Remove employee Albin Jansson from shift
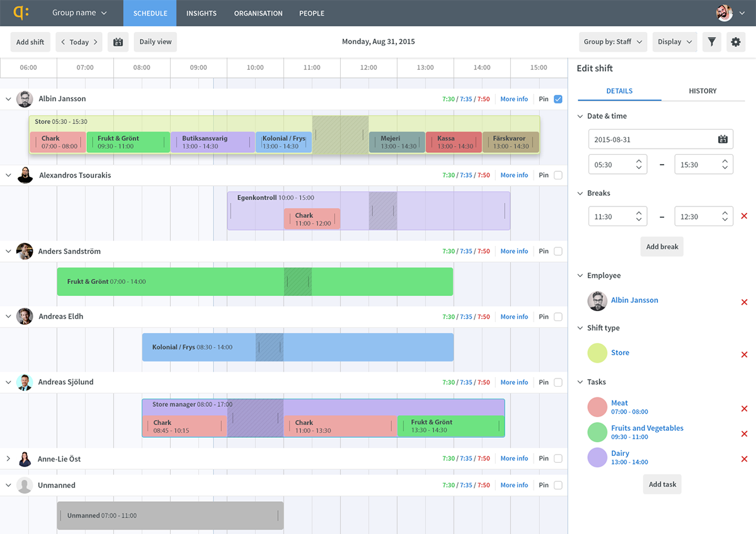756x534 pixels. click(744, 302)
